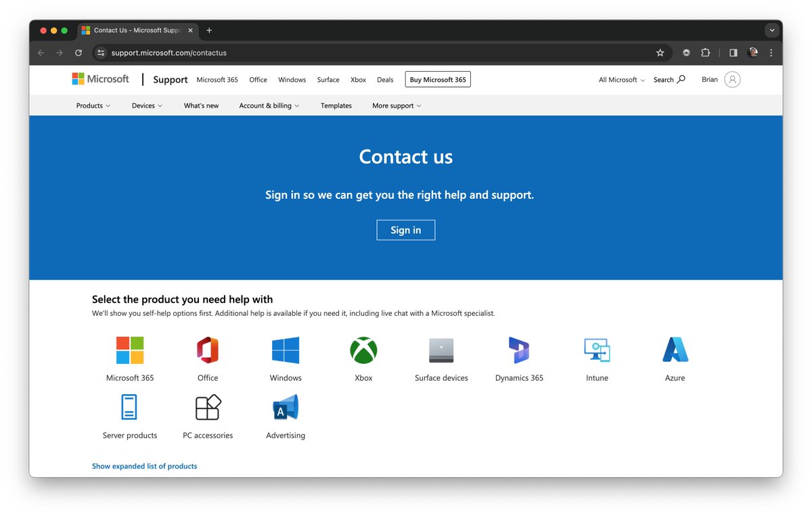The height and width of the screenshot is (516, 812).
Task: Pick the Xbox product icon
Action: click(363, 350)
